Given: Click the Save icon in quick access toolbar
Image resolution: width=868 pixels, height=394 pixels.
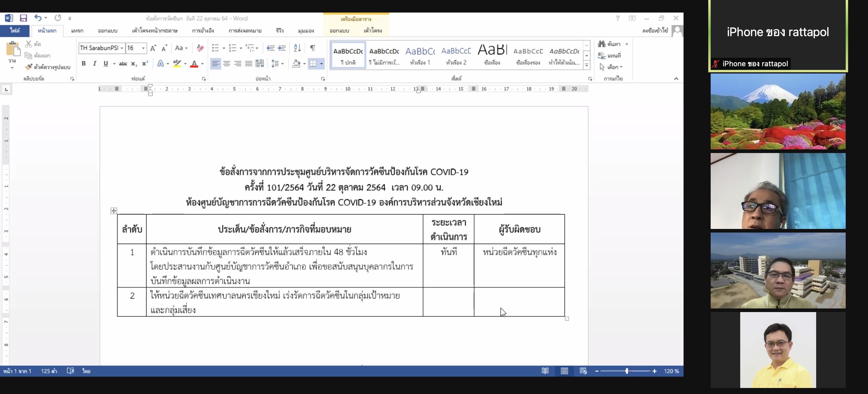Looking at the screenshot, I should tap(23, 18).
